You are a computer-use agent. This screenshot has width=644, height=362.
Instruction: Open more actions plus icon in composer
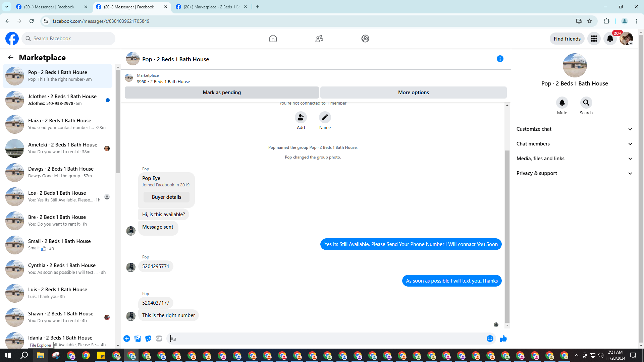tap(127, 339)
